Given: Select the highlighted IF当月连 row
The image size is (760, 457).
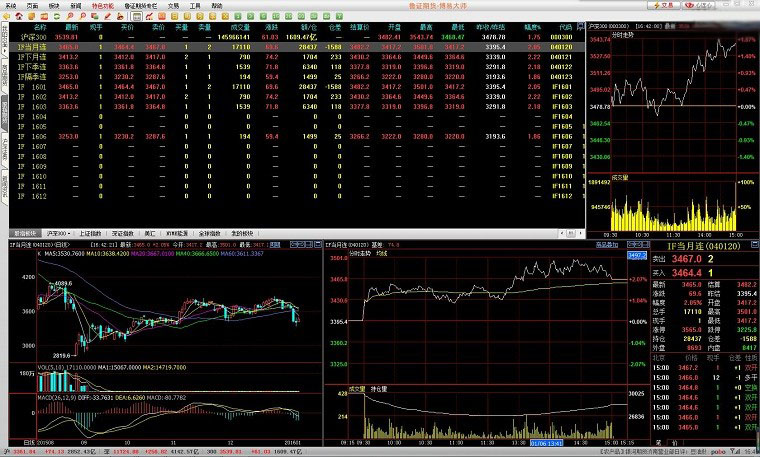Looking at the screenshot, I should 297,47.
